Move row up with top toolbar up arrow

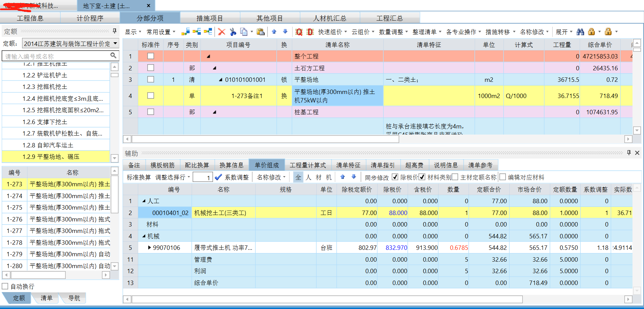(x=274, y=31)
